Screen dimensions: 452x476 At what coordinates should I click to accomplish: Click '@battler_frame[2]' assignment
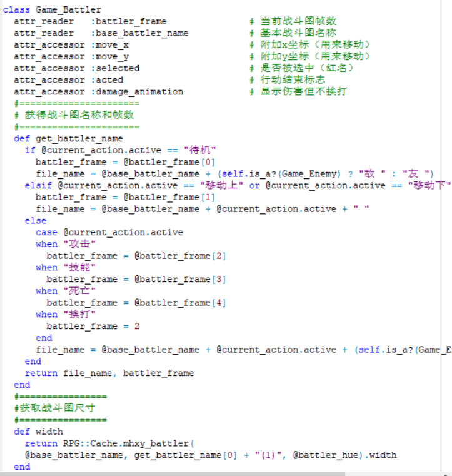pyautogui.click(x=180, y=256)
